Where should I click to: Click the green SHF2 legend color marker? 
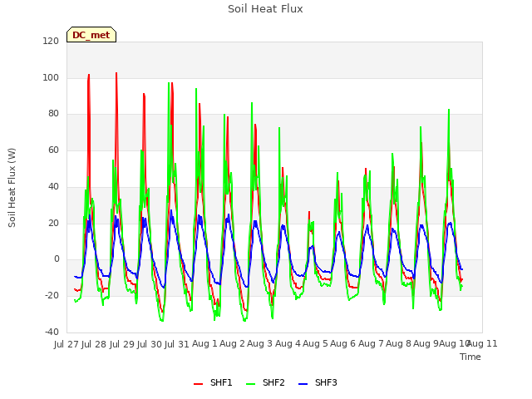point(250,384)
